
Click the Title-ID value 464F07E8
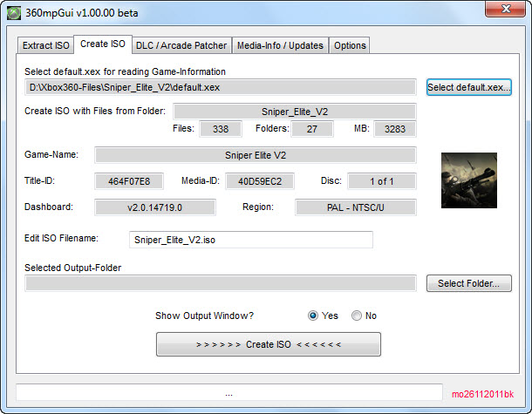pyautogui.click(x=129, y=181)
